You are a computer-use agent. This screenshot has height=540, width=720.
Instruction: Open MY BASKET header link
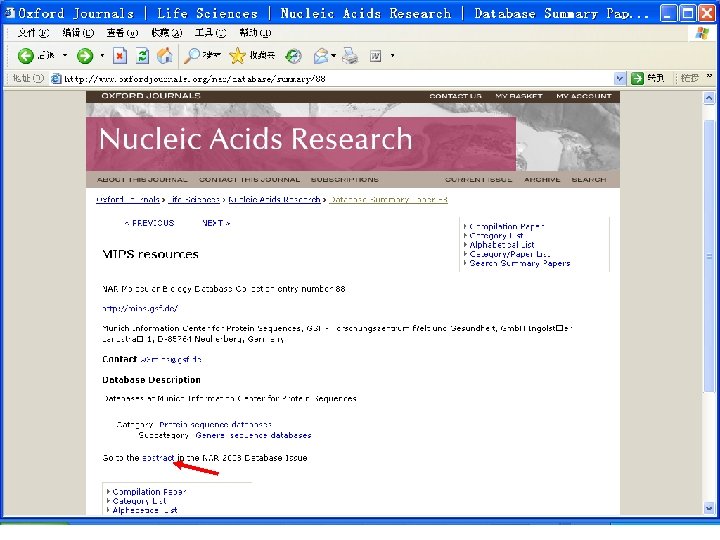(519, 96)
